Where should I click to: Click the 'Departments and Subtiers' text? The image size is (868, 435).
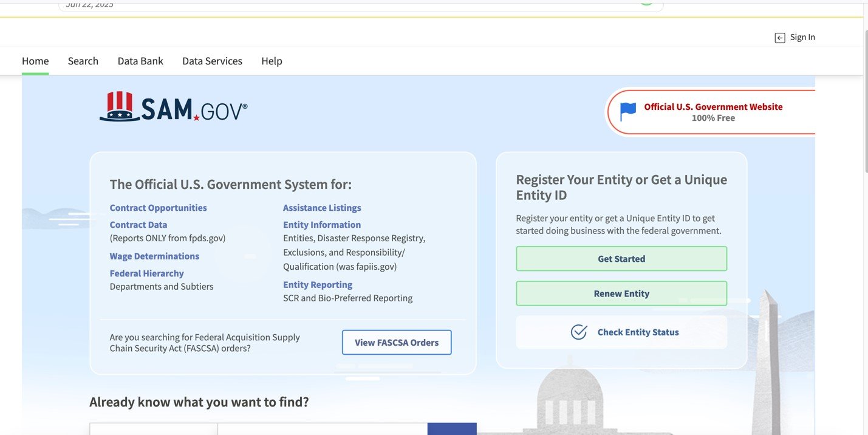point(162,287)
